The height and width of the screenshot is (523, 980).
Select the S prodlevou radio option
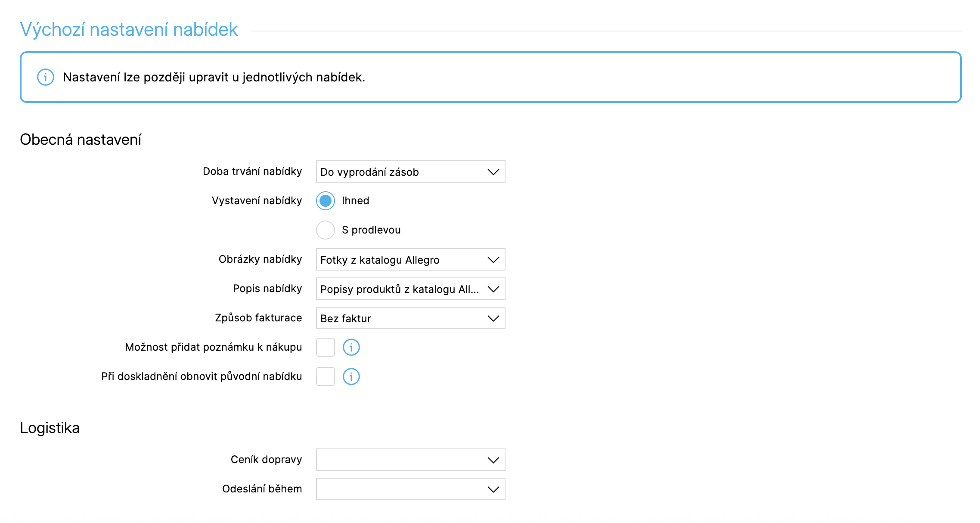coord(326,230)
